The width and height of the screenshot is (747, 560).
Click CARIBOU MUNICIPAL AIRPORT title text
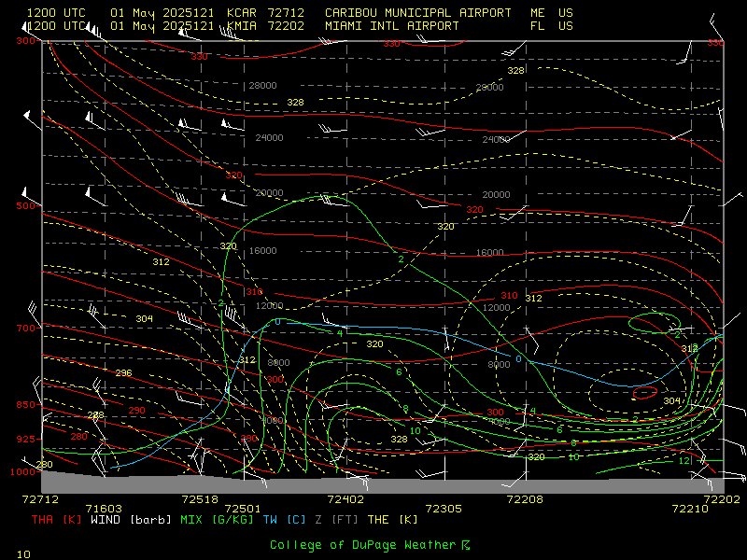[417, 13]
